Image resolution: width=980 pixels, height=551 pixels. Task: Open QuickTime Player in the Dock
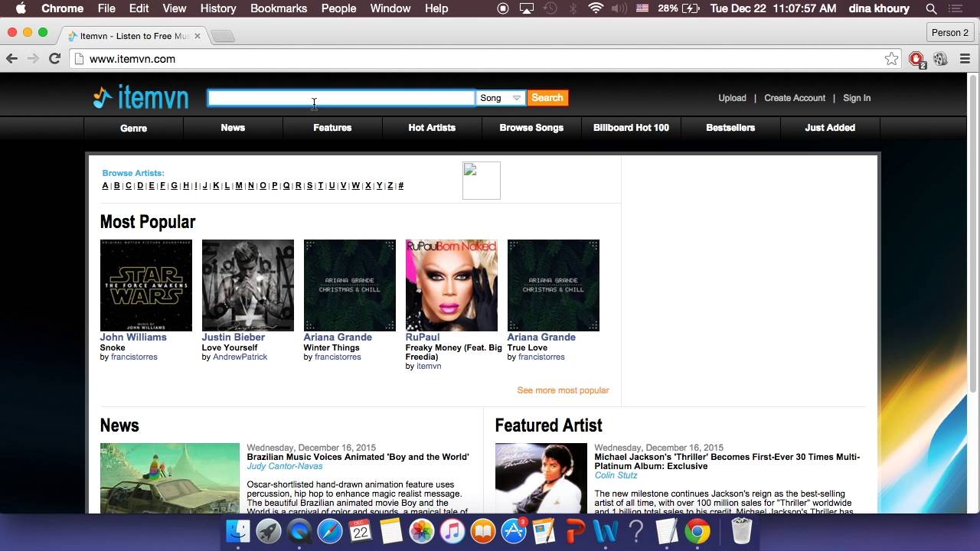coord(299,530)
